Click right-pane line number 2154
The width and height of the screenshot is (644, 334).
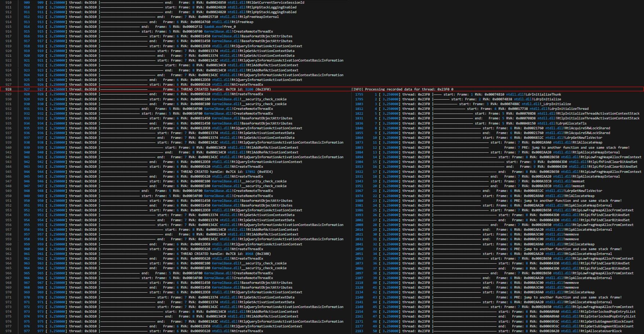click(359, 312)
